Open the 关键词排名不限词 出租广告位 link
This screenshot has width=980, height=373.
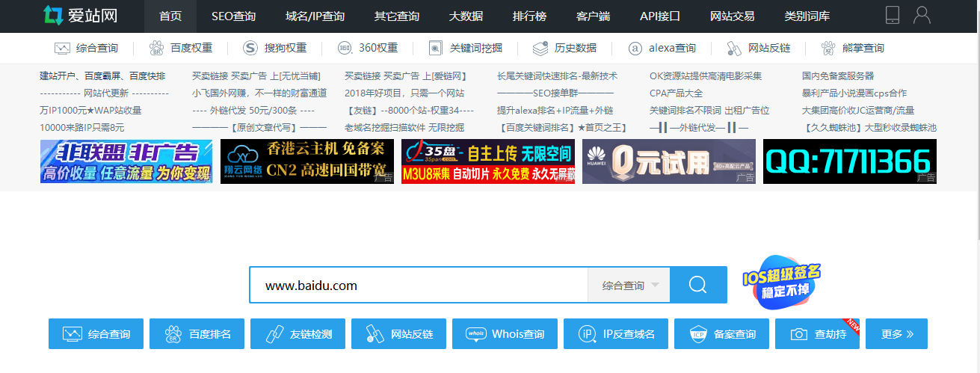(x=709, y=111)
